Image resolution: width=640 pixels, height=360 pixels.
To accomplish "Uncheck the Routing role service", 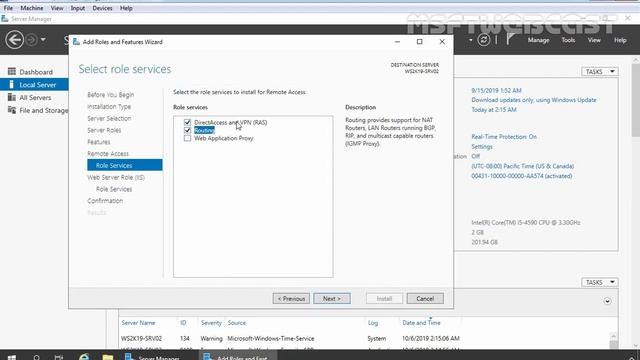I will [x=187, y=130].
